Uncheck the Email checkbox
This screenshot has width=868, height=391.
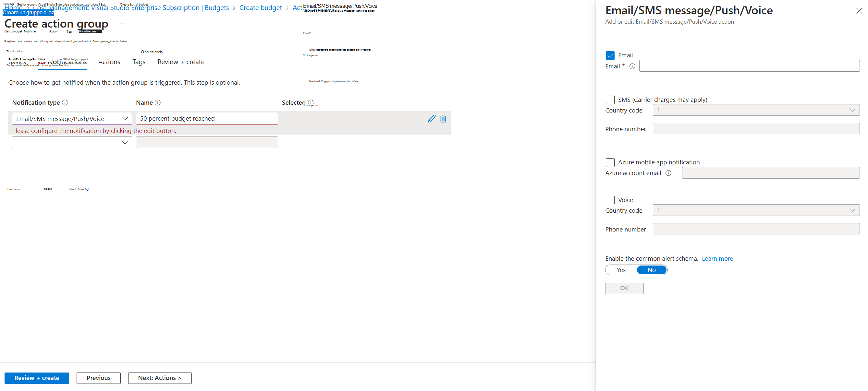pyautogui.click(x=610, y=55)
